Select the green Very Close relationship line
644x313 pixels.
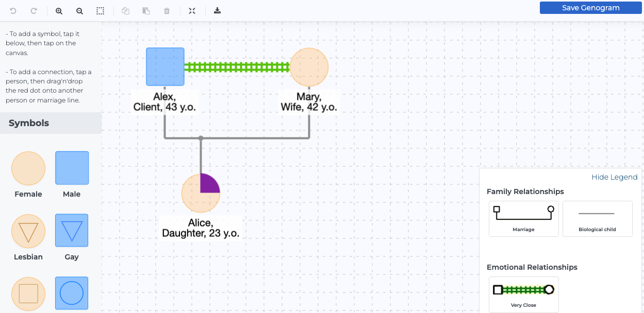point(237,67)
